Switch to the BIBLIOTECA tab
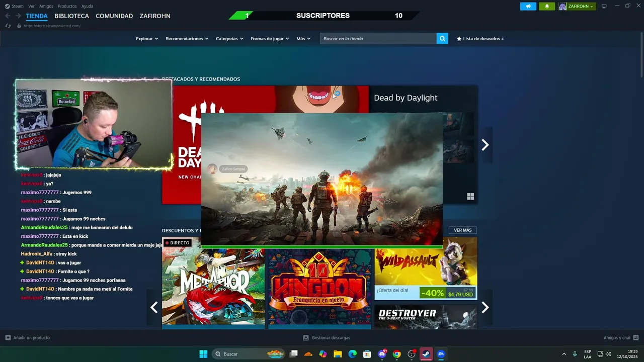The image size is (644, 362). [72, 16]
